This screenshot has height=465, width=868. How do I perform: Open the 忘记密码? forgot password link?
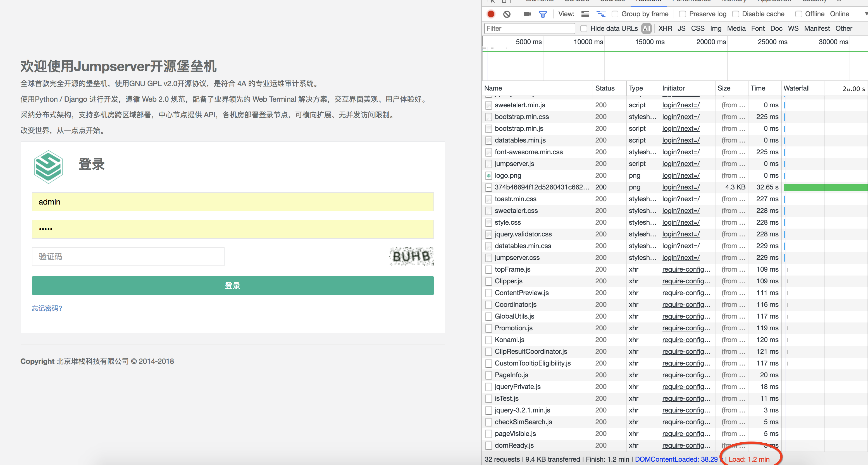point(47,308)
